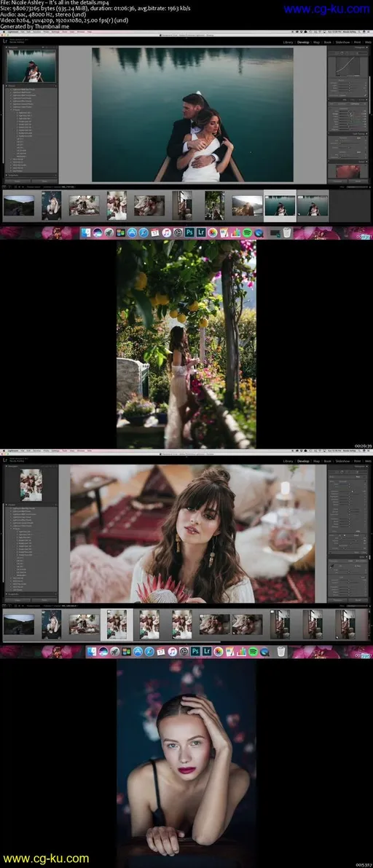
Task: Open Launchpad in the dock under the lake photo
Action: (108, 232)
